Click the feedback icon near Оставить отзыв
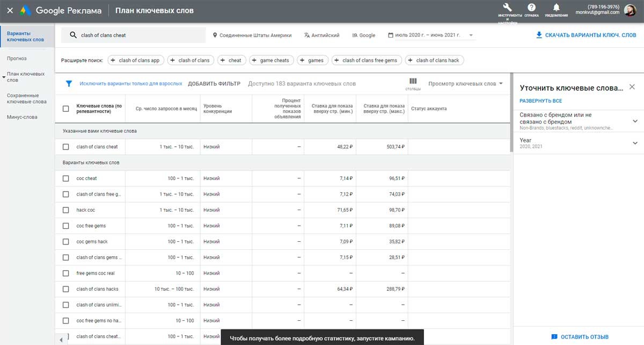The image size is (644, 345). [x=554, y=337]
